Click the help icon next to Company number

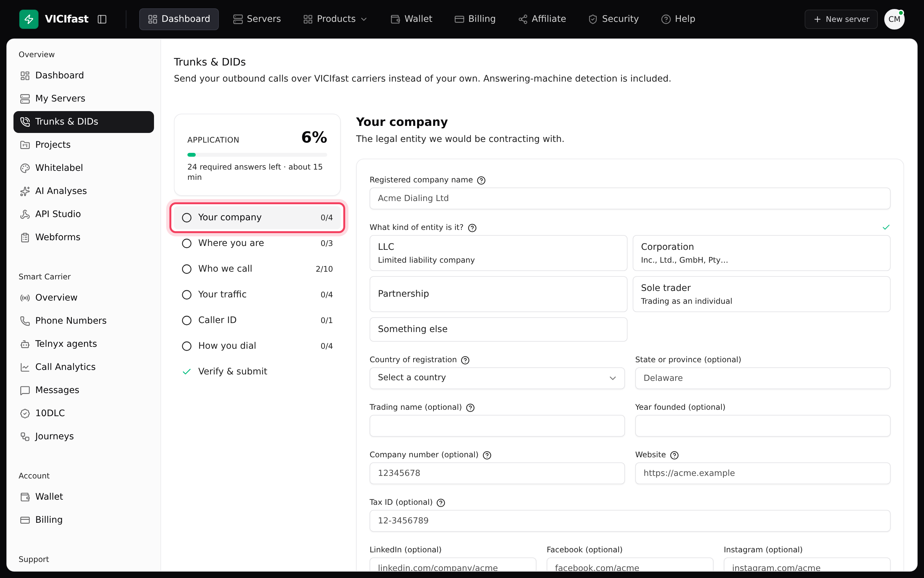click(x=487, y=455)
